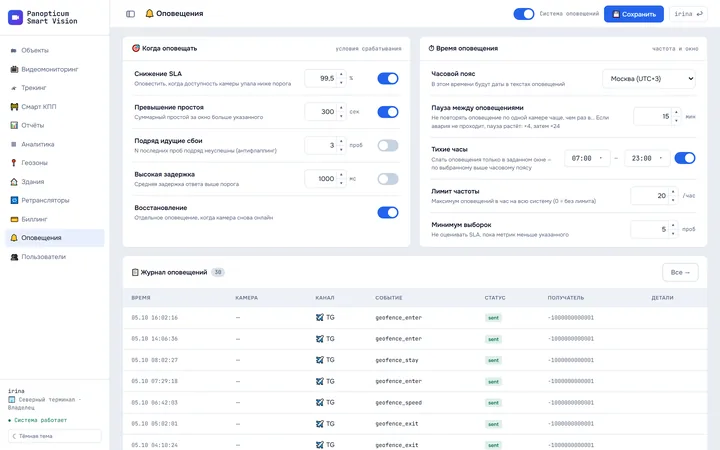Image resolution: width=720 pixels, height=450 pixels.
Task: Click the Пользователи sidebar icon
Action: (x=14, y=257)
